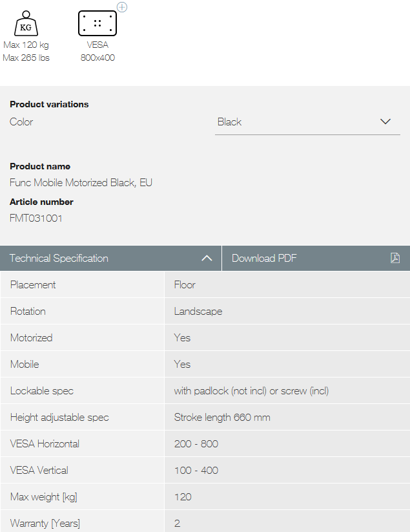The image size is (410, 532).
Task: Click the VESA mount pattern icon
Action: (97, 23)
